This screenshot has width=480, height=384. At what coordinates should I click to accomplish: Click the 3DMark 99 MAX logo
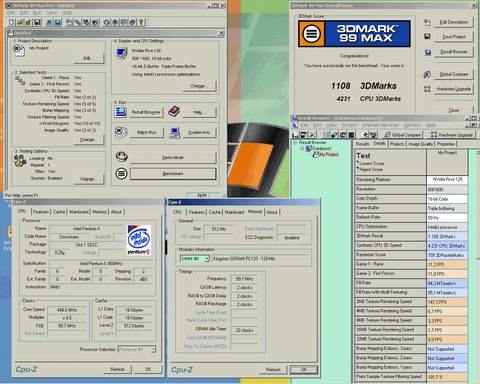(x=354, y=34)
